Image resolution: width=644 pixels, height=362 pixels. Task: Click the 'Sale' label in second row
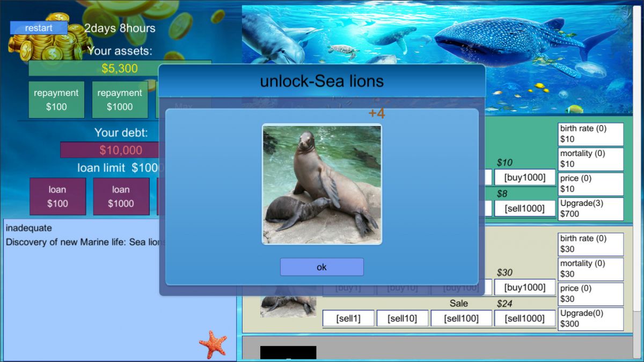point(459,304)
